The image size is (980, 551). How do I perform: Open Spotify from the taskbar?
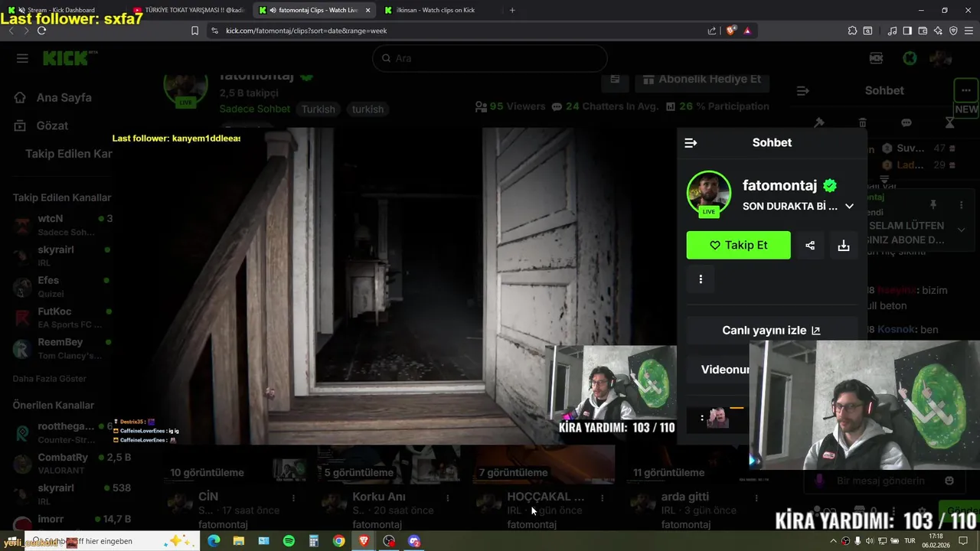289,541
